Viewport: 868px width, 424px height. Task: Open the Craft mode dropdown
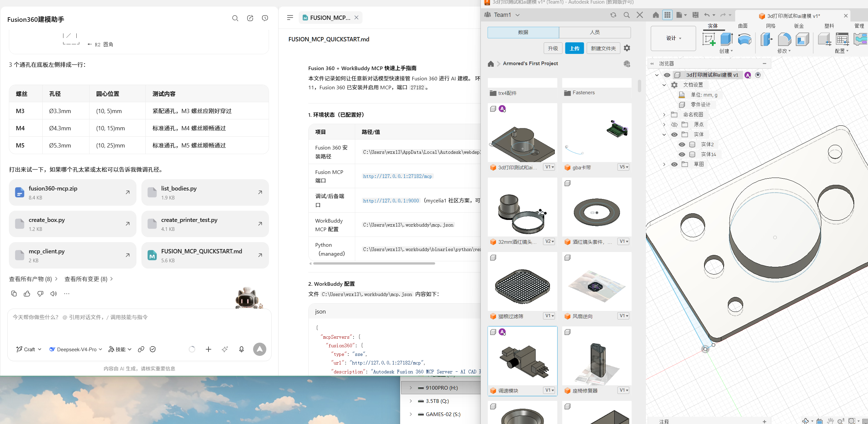pyautogui.click(x=29, y=350)
